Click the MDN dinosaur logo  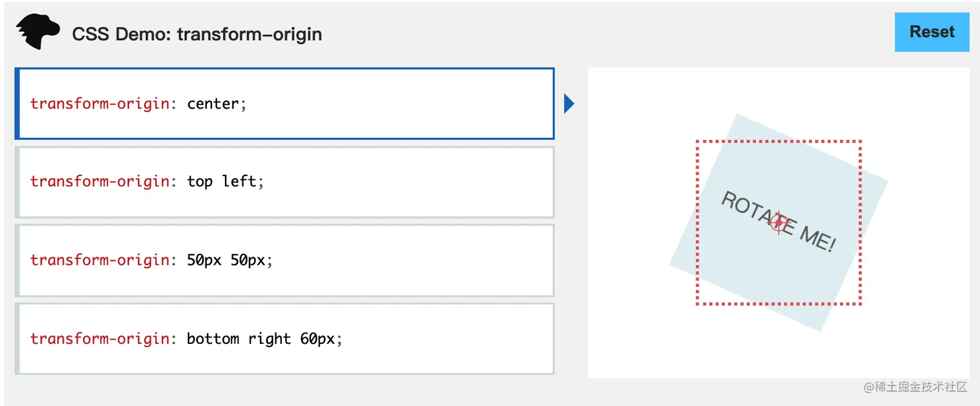tap(38, 32)
